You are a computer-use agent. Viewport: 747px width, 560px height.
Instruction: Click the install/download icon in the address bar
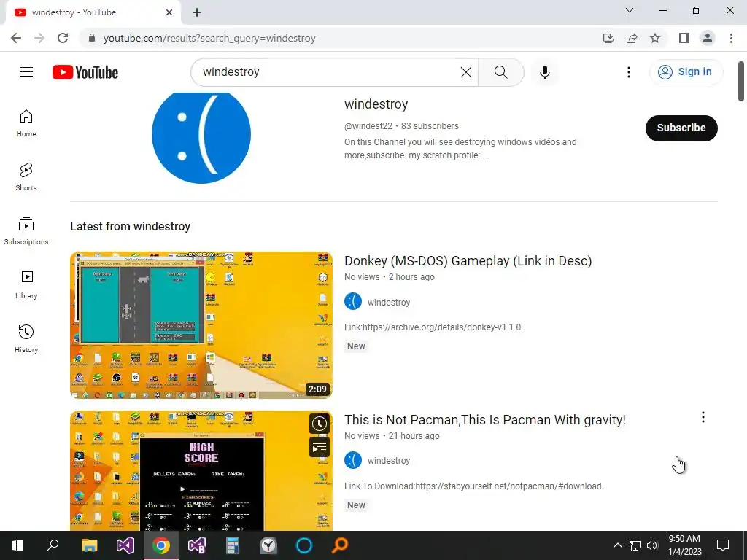[608, 38]
